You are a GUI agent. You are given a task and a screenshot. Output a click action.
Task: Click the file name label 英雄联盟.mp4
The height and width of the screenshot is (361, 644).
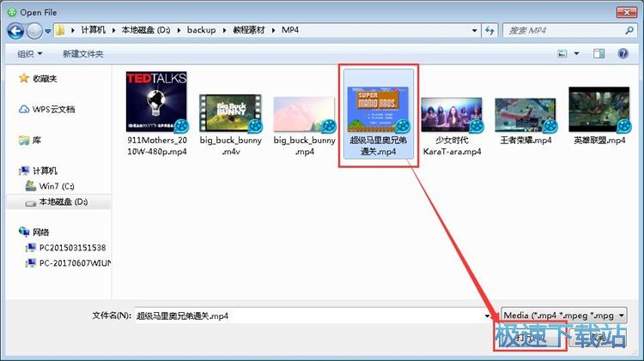point(599,141)
